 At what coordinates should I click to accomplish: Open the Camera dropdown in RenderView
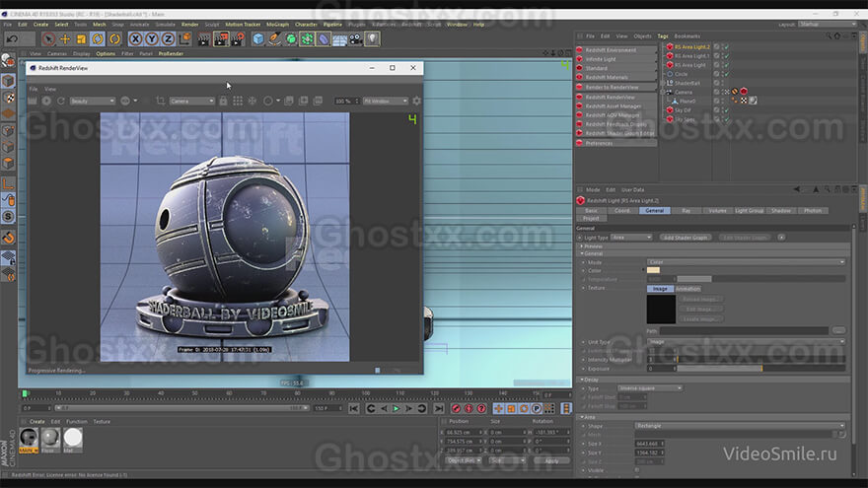pyautogui.click(x=191, y=101)
